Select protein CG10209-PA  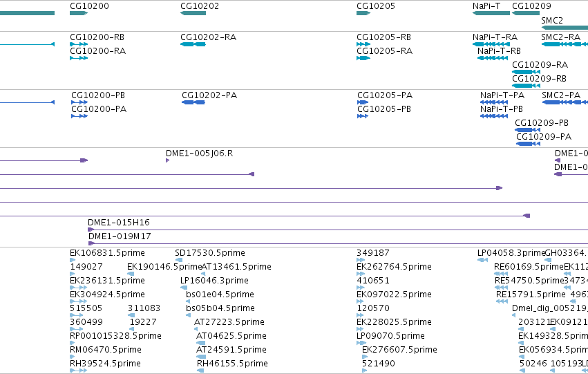point(529,144)
